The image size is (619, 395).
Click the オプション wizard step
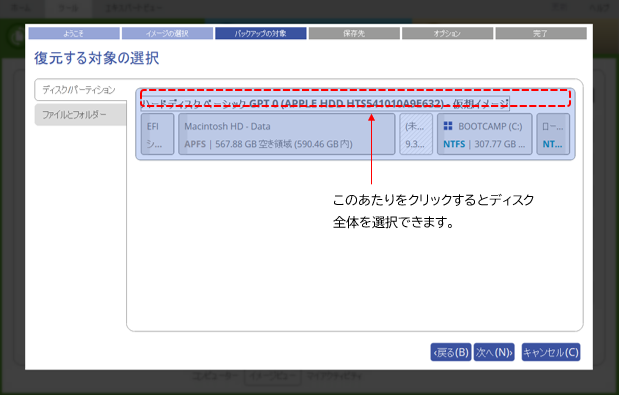coord(447,34)
